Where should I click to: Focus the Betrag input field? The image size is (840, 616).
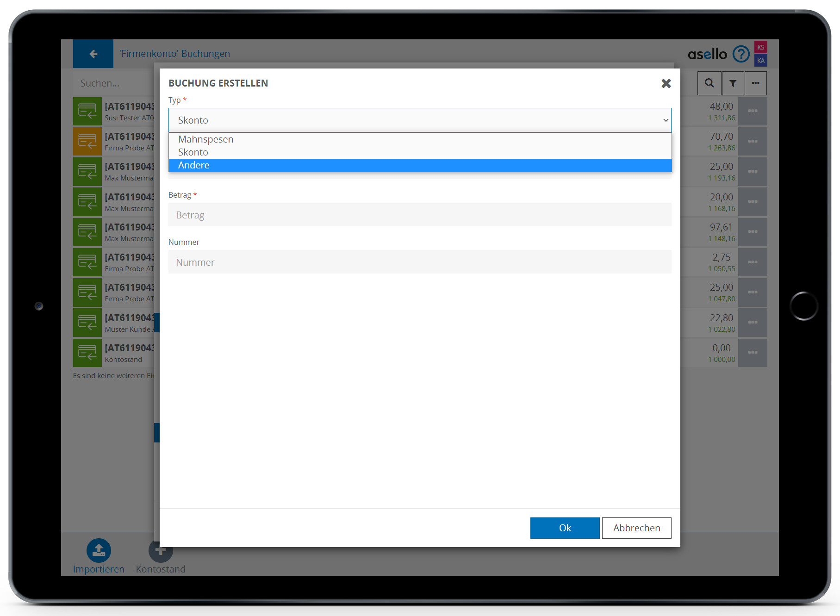[x=419, y=215]
